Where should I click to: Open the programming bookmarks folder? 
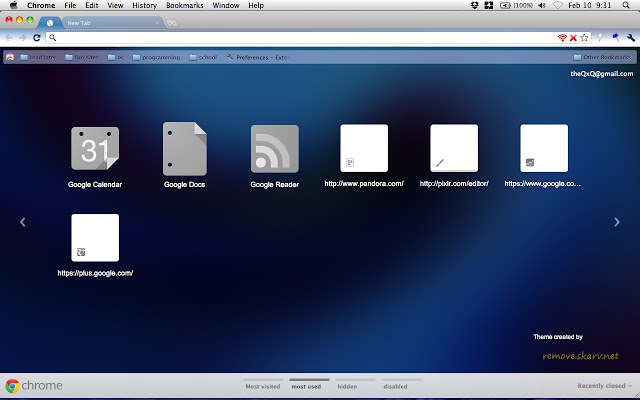coord(156,57)
